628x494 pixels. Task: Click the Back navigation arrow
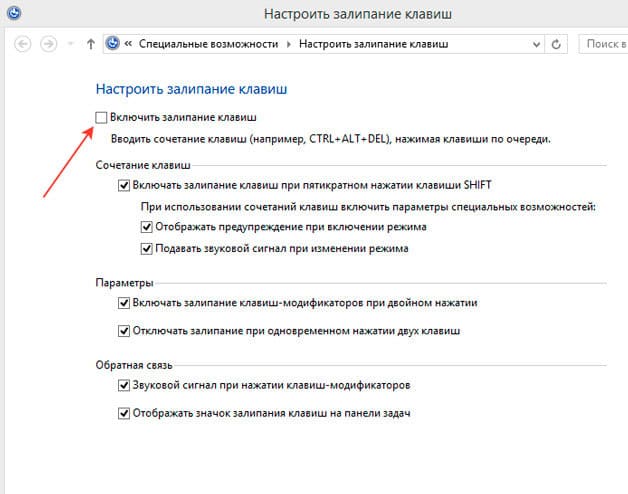(x=23, y=44)
